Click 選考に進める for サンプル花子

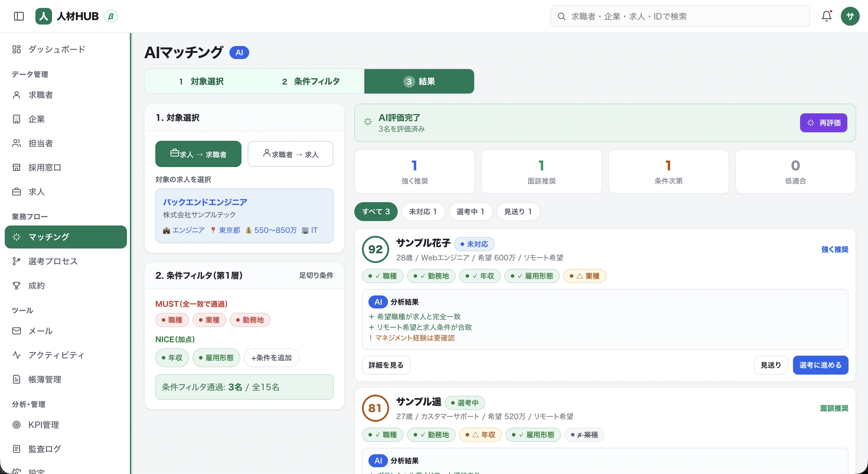coord(820,365)
